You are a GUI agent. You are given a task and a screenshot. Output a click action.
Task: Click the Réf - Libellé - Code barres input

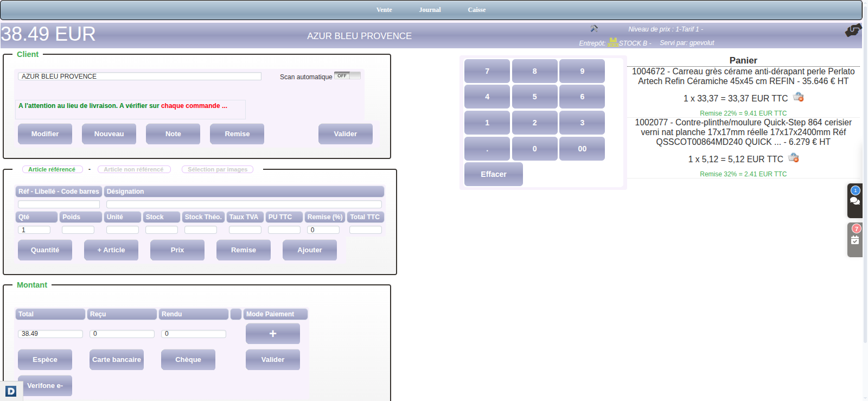pos(59,204)
